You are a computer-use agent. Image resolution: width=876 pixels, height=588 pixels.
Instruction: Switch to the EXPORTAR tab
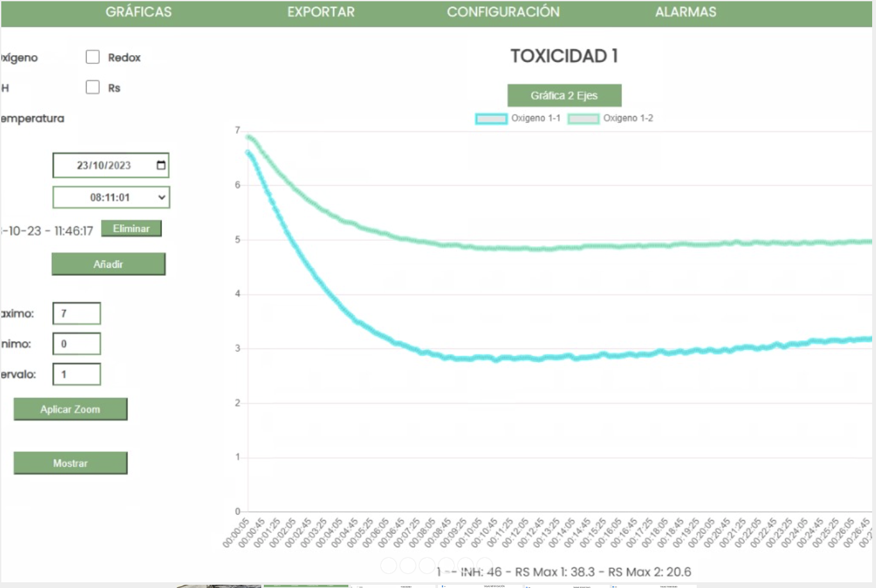point(321,12)
